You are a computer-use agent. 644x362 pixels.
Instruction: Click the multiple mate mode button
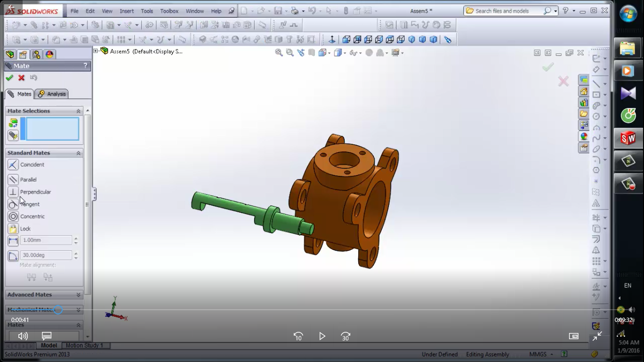(13, 136)
